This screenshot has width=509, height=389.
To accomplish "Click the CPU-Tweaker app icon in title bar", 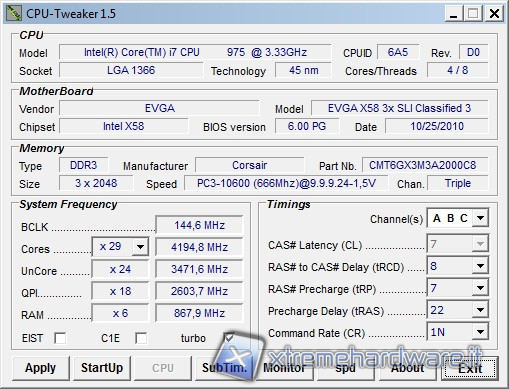I will tap(14, 13).
